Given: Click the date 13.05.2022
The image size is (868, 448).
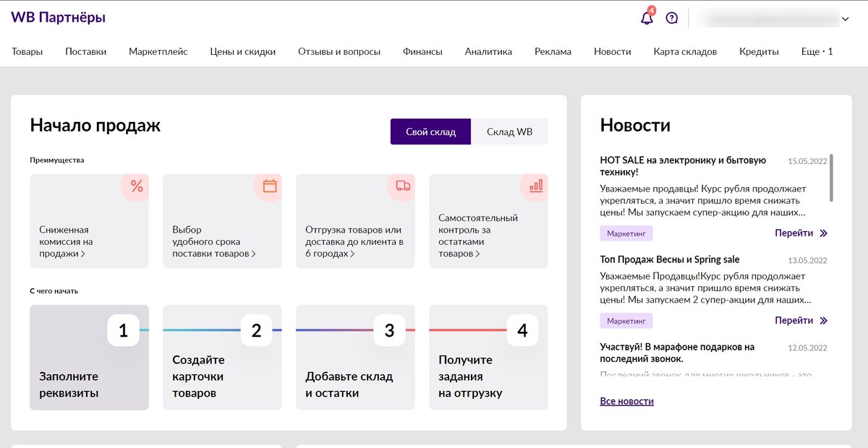Looking at the screenshot, I should (808, 261).
